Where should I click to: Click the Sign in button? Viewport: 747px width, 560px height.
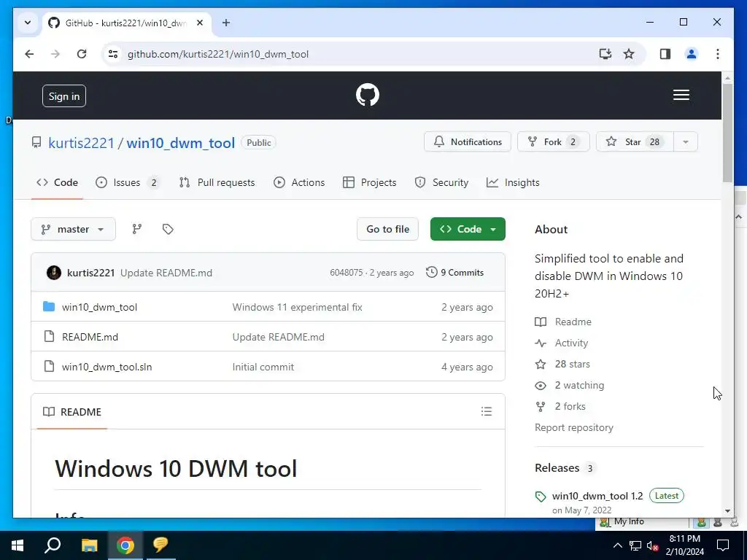click(x=64, y=96)
